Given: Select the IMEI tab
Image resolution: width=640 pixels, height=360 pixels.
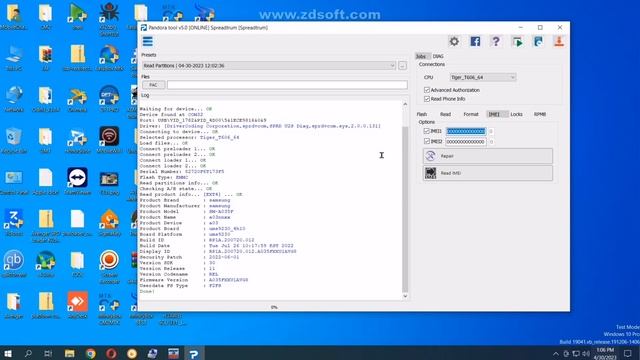Looking at the screenshot, I should [494, 114].
